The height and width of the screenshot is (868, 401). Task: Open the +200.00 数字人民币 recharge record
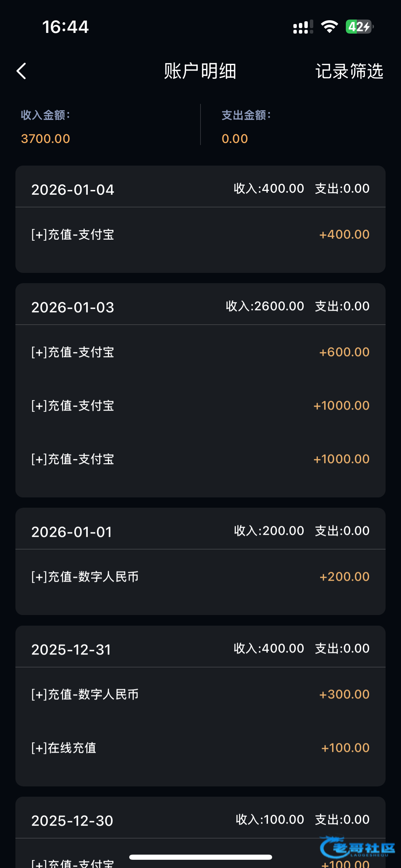[200, 577]
